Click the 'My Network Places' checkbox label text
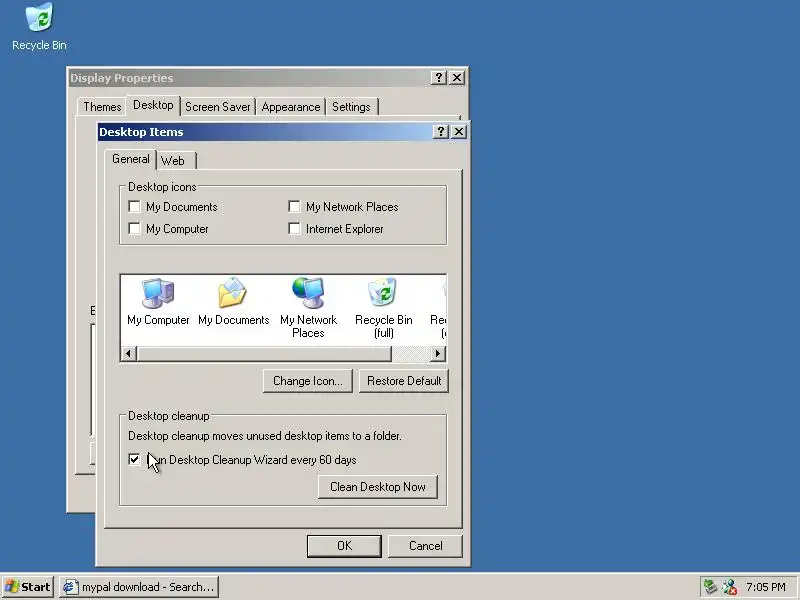The width and height of the screenshot is (800, 600). point(352,207)
